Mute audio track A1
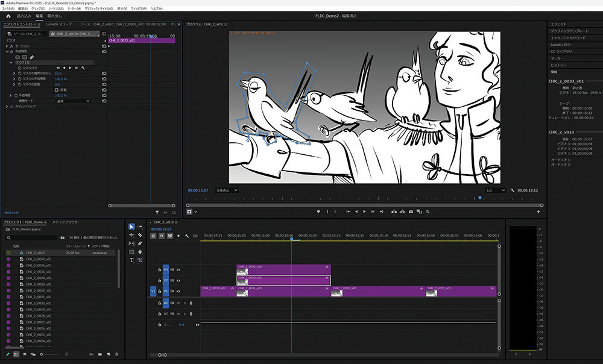This screenshot has width=603, height=364. 178,303
